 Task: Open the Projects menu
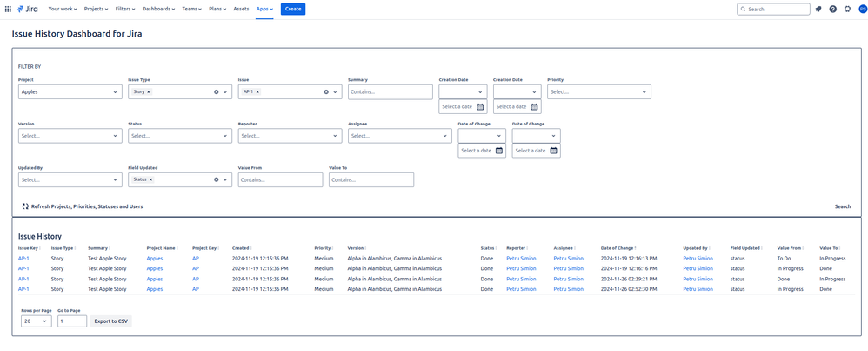point(97,9)
